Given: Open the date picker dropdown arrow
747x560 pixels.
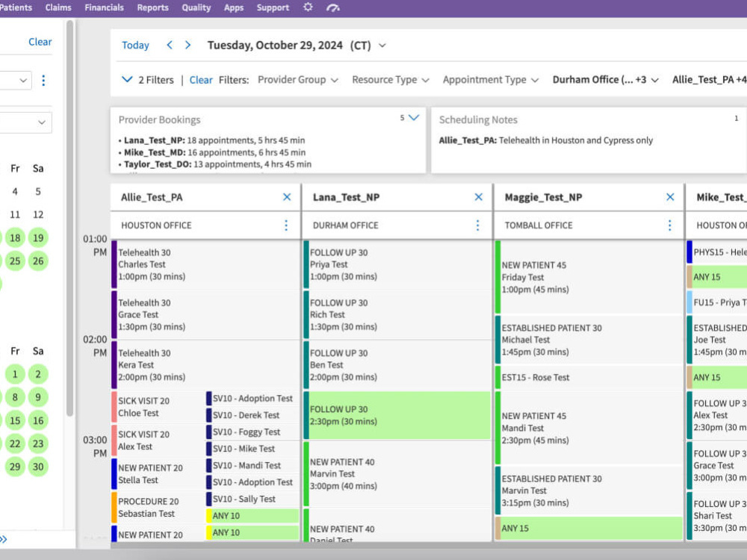Looking at the screenshot, I should pos(382,46).
